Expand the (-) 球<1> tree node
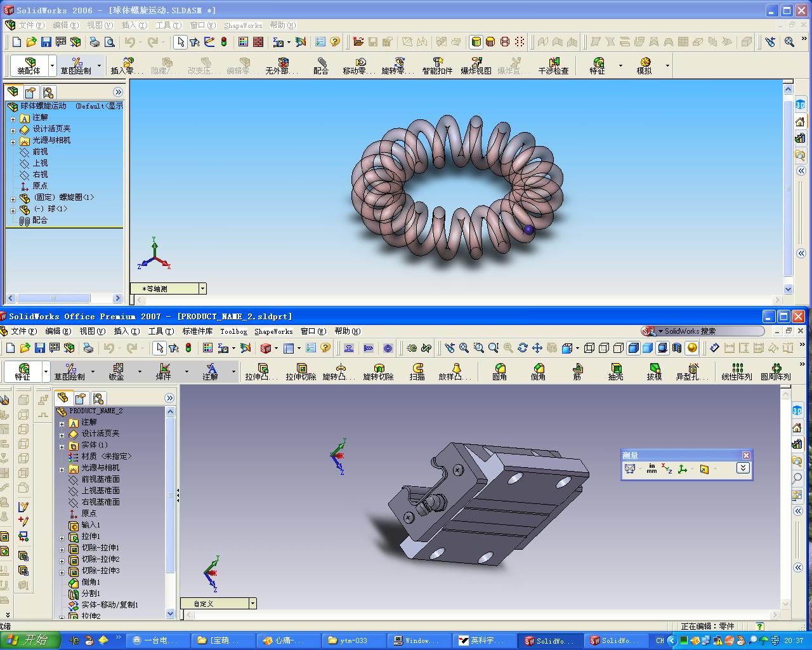 tap(13, 210)
